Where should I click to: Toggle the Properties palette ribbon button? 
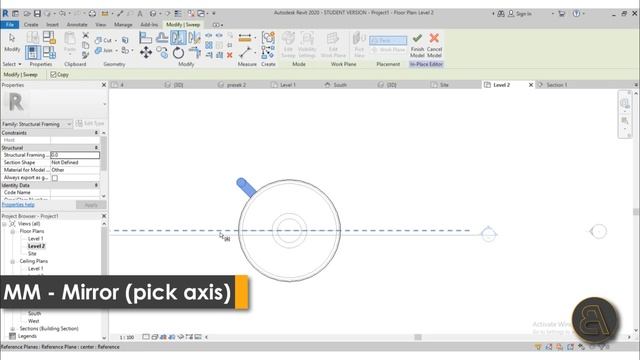pos(33,53)
